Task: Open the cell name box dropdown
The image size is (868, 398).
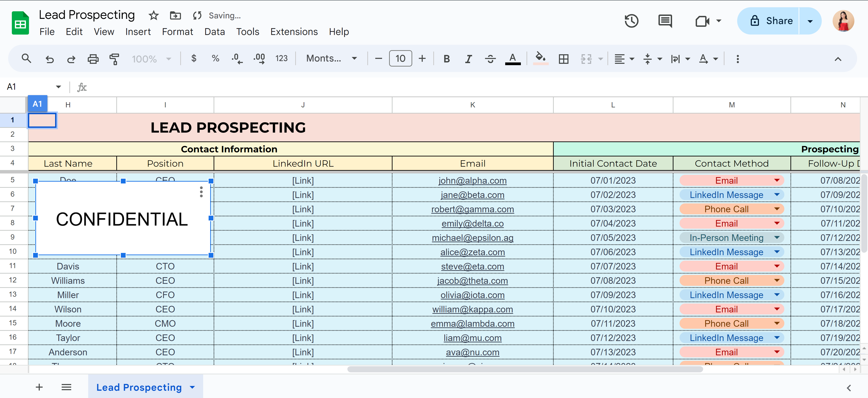Action: tap(58, 87)
